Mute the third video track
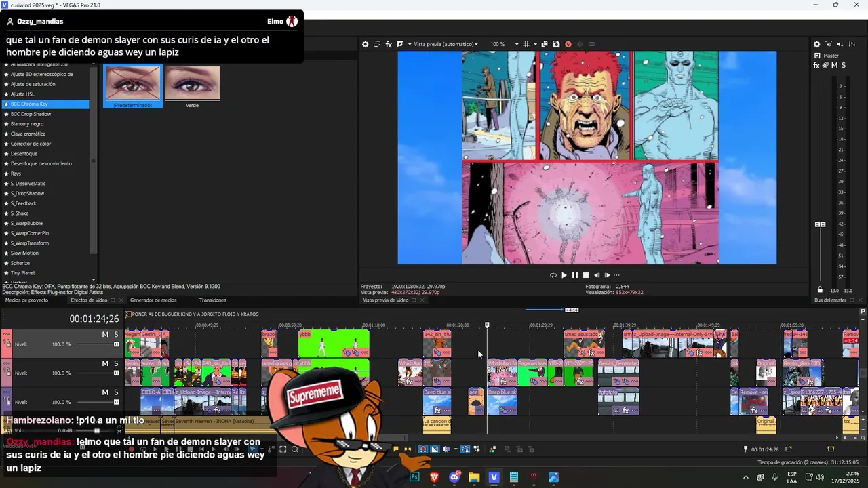Viewport: 868px width, 488px height. point(105,392)
